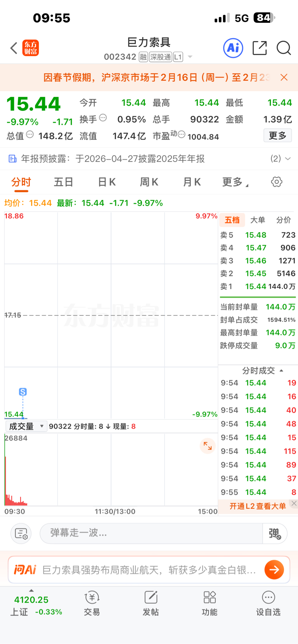Dismiss the Spring Festival holiday notice
The height and width of the screenshot is (644, 298).
[284, 77]
